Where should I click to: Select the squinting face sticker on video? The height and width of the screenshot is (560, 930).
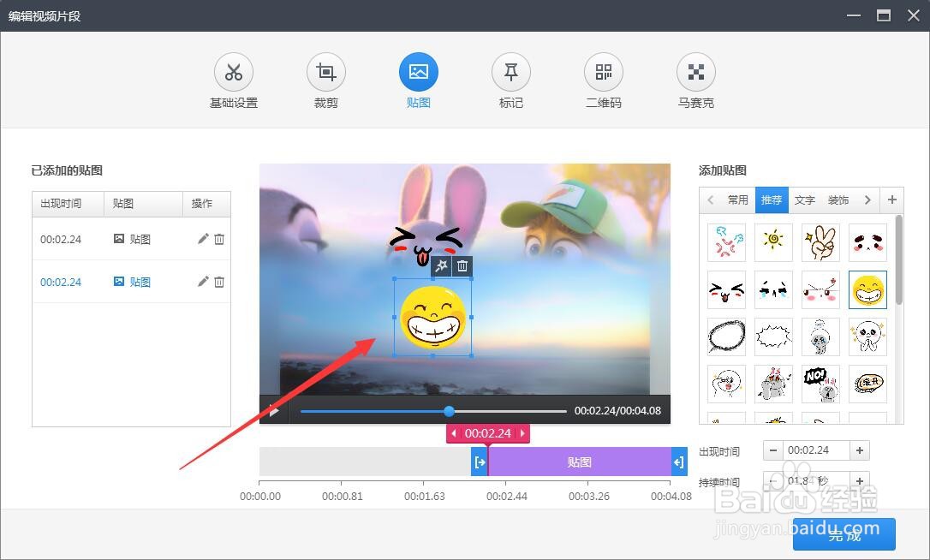(x=426, y=246)
